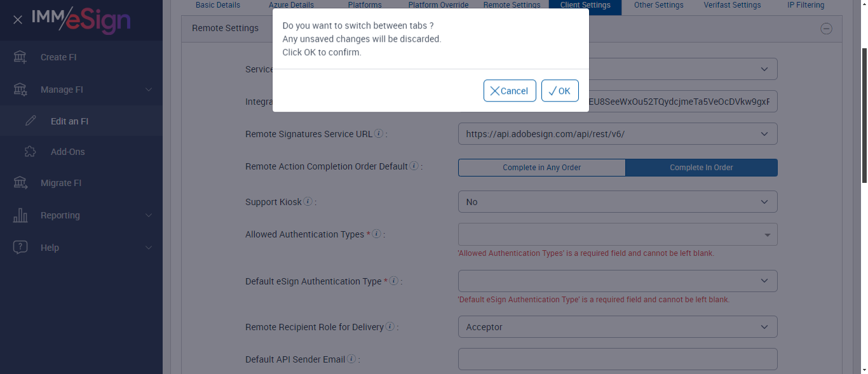The image size is (868, 374).
Task: Click the Migrate FI icon
Action: [20, 183]
